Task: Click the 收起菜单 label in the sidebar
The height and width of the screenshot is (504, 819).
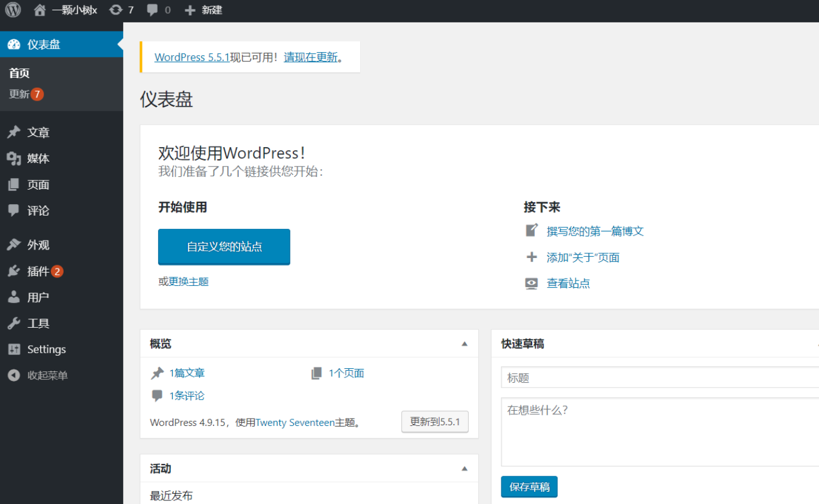Action: point(47,376)
